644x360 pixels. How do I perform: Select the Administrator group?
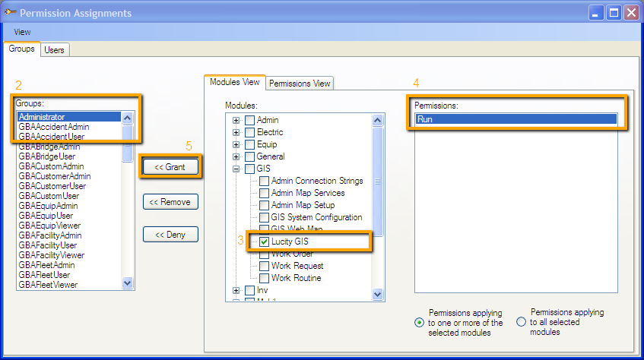(x=69, y=117)
